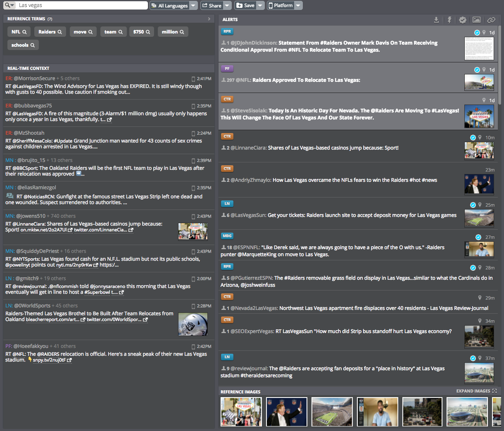The height and width of the screenshot is (431, 504).
Task: Open the @PGutierrezESPN removable grass field alert
Action: coord(357,281)
